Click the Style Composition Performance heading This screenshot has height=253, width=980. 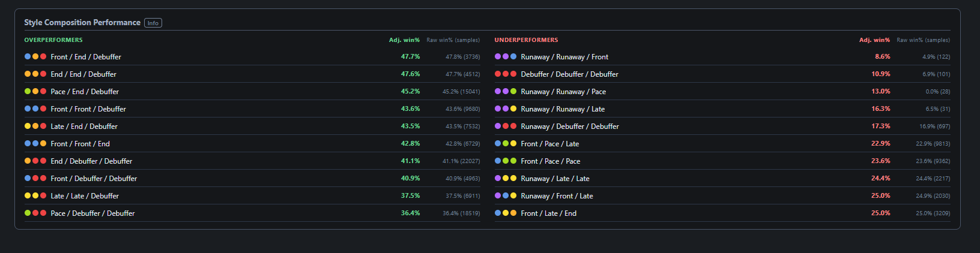pos(82,22)
